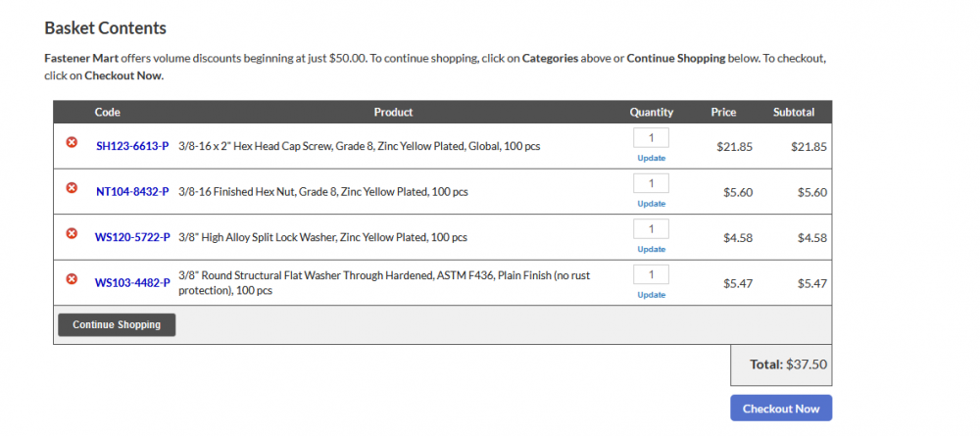Open product code SH123-6613-P link
Image resolution: width=980 pixels, height=436 pixels.
pyautogui.click(x=132, y=146)
